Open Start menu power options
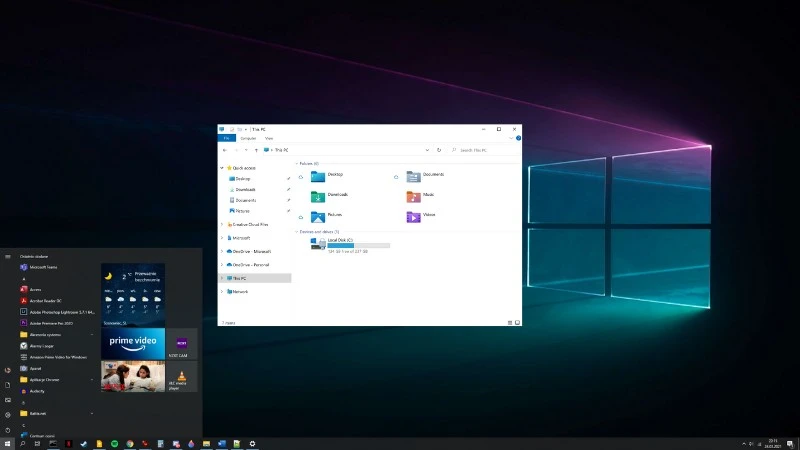 pyautogui.click(x=8, y=430)
